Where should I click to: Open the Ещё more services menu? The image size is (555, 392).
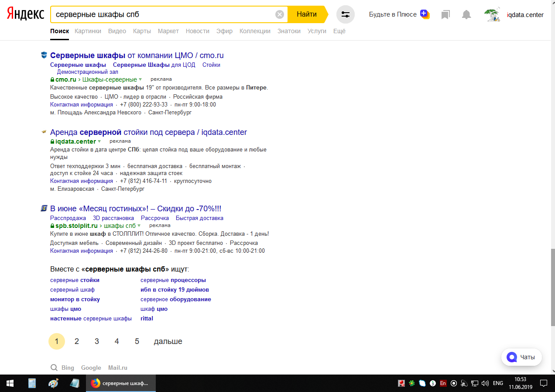pyautogui.click(x=339, y=31)
